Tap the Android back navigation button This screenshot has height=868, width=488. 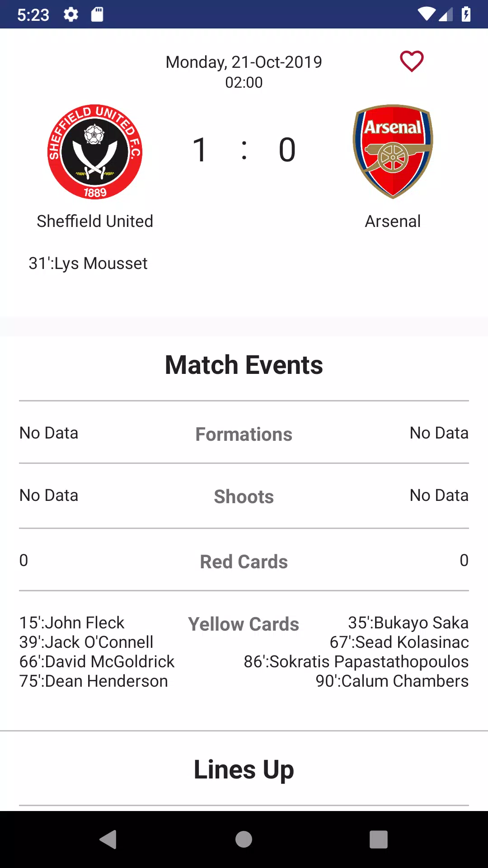(108, 840)
